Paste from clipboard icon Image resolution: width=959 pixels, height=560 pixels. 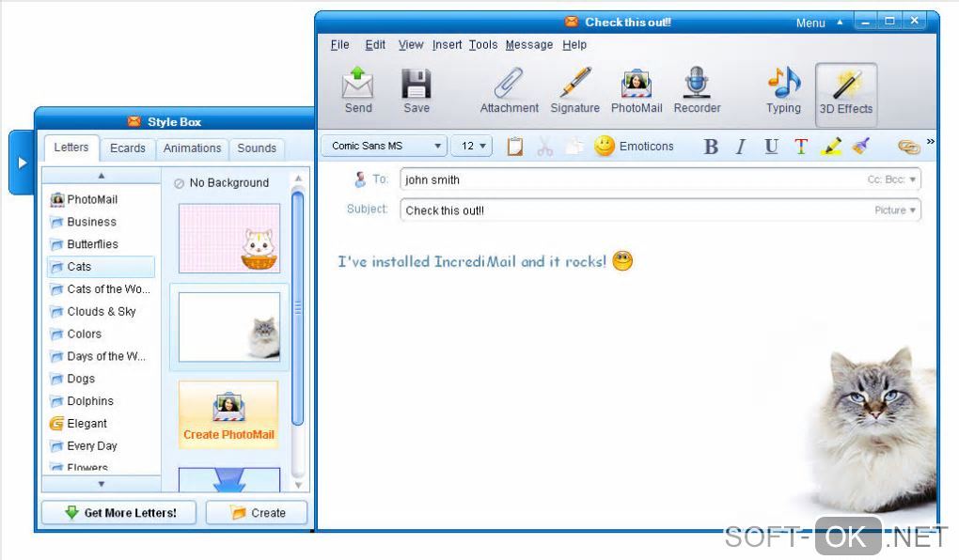[515, 147]
